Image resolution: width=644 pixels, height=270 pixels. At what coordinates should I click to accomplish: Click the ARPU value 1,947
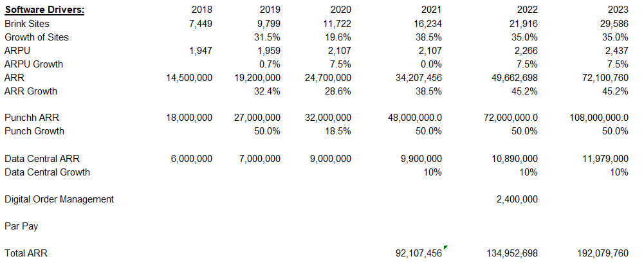pos(201,51)
